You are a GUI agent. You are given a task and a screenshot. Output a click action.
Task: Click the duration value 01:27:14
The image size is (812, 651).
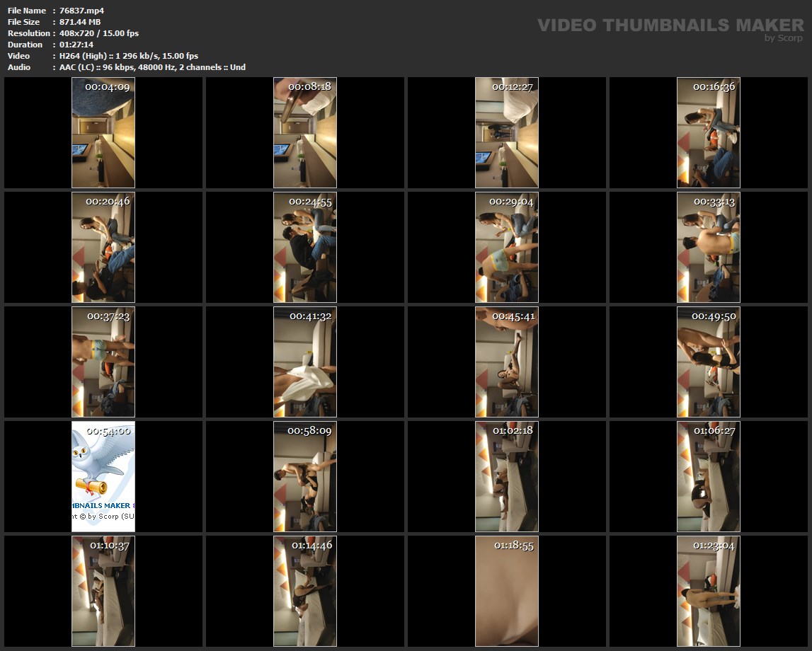(76, 45)
